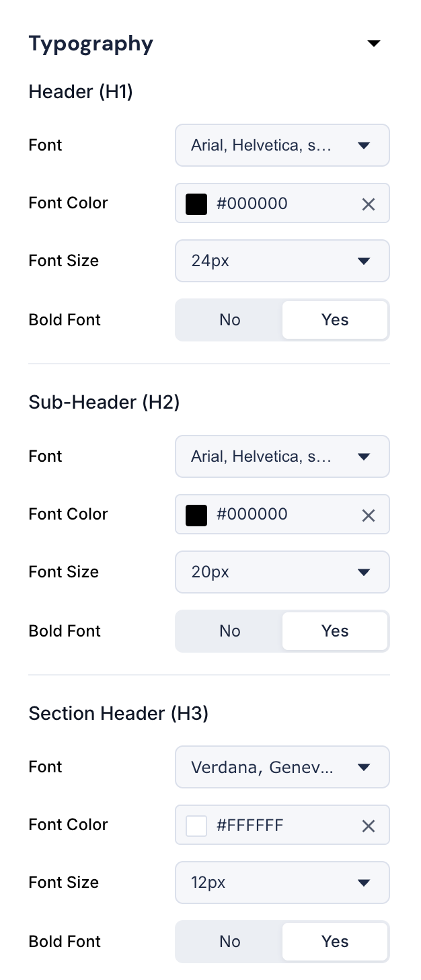Open the Sub-Header (H2) Font dropdown
The width and height of the screenshot is (421, 980).
282,456
